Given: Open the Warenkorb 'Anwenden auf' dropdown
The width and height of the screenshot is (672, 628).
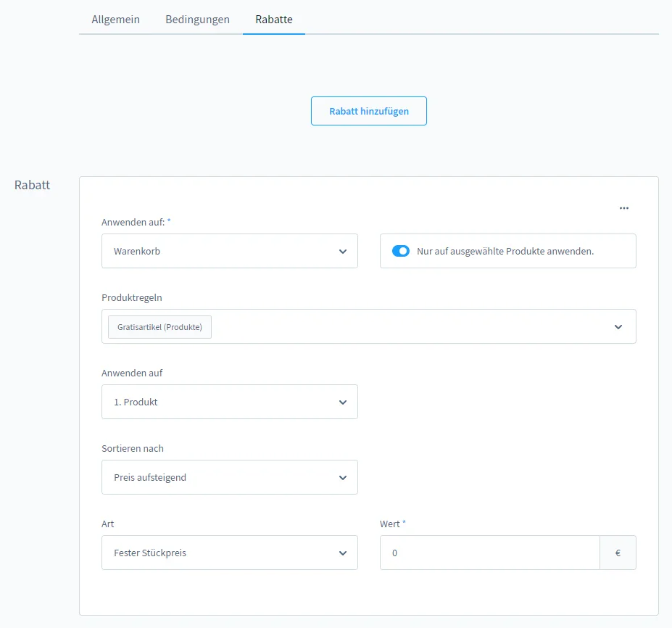Looking at the screenshot, I should [230, 251].
